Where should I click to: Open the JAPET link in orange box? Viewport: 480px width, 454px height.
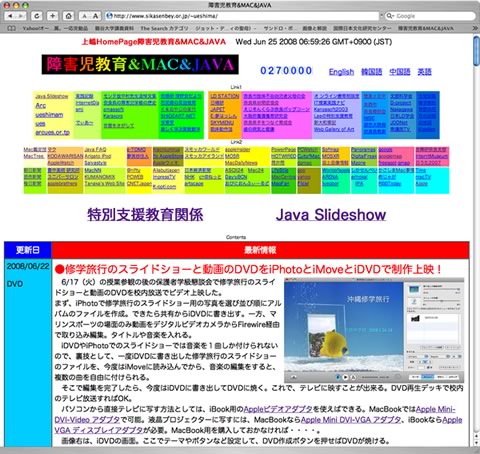(217, 109)
